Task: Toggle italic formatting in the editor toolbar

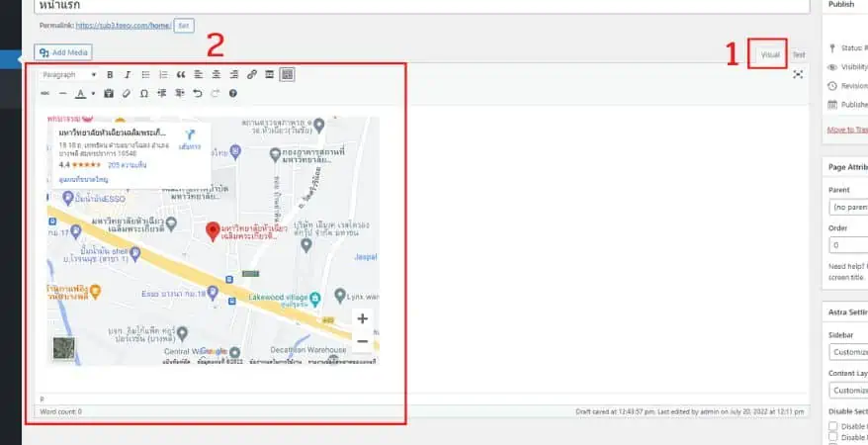Action: click(128, 75)
